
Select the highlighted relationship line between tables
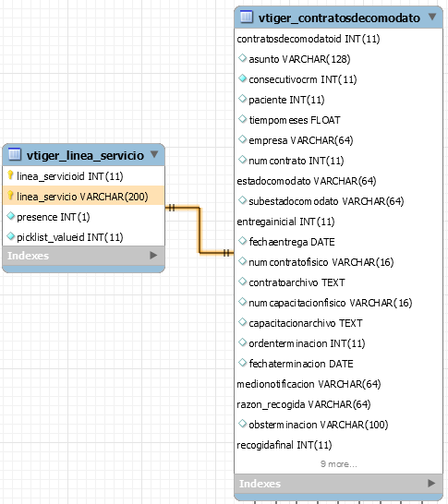coord(200,230)
